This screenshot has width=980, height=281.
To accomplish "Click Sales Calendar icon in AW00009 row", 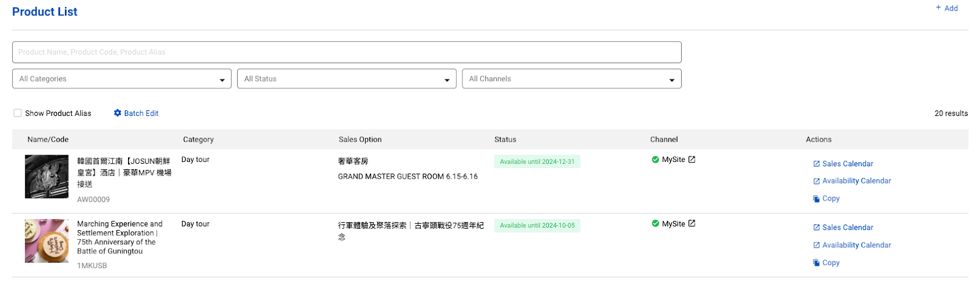I will click(x=816, y=164).
